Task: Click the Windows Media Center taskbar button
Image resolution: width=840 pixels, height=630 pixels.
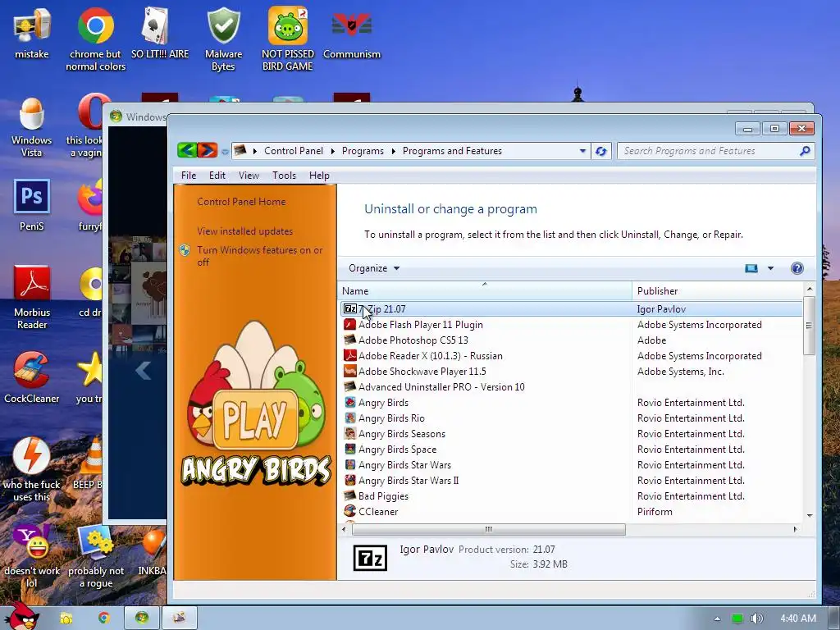Action: pyautogui.click(x=142, y=618)
